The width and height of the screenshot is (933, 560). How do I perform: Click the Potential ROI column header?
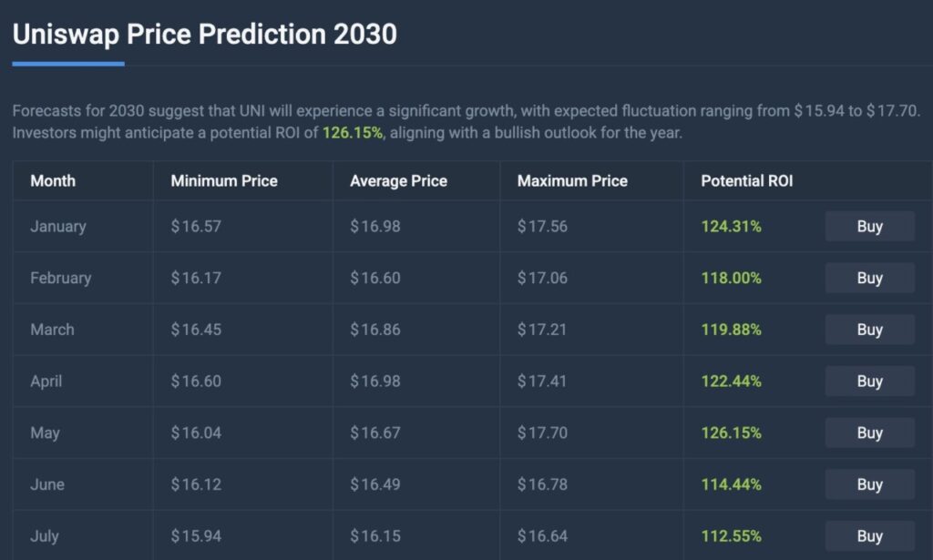pyautogui.click(x=746, y=180)
